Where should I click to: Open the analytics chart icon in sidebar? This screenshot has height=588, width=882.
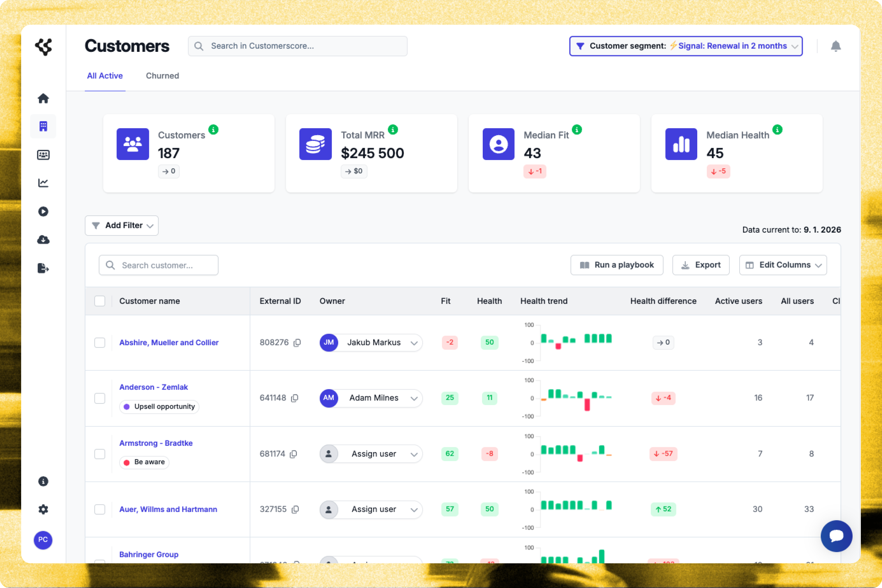tap(43, 183)
